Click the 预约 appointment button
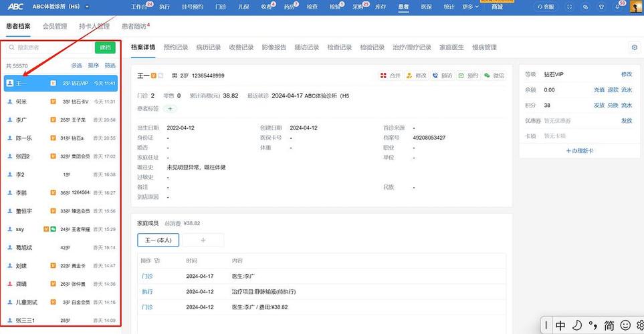644x334 pixels. click(468, 75)
